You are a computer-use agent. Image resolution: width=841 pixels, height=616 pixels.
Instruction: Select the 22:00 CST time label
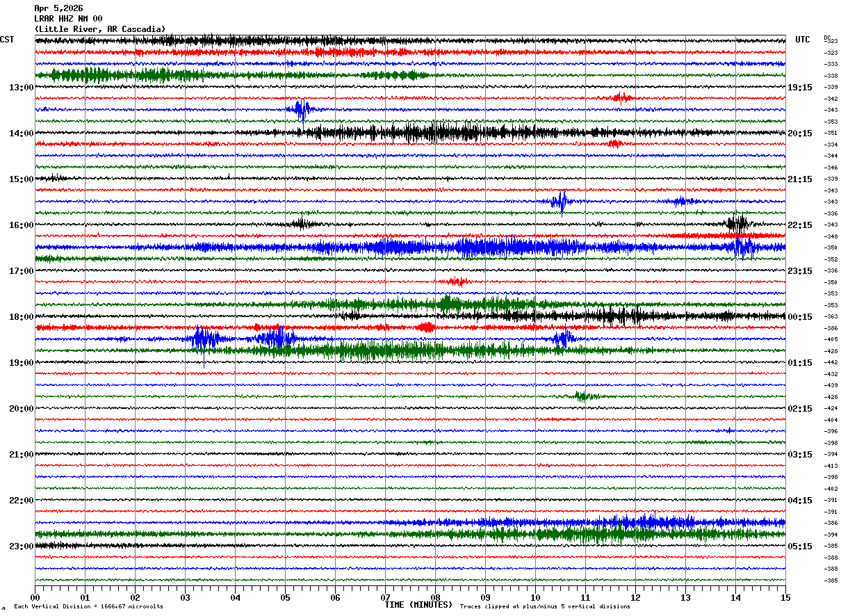(x=22, y=500)
